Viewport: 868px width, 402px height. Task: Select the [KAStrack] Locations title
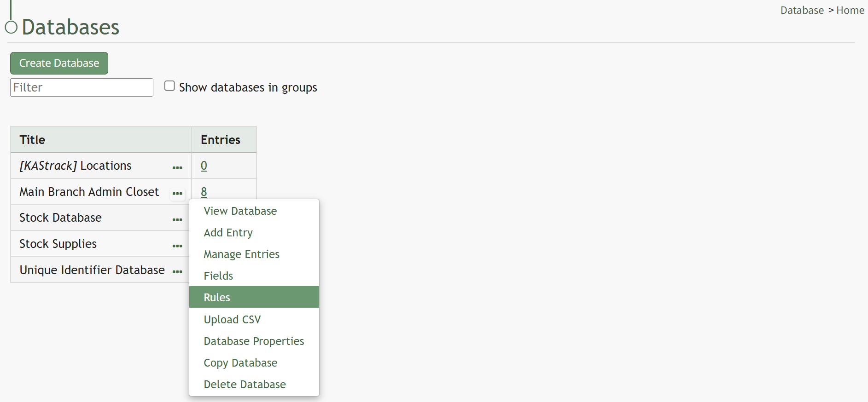[76, 166]
